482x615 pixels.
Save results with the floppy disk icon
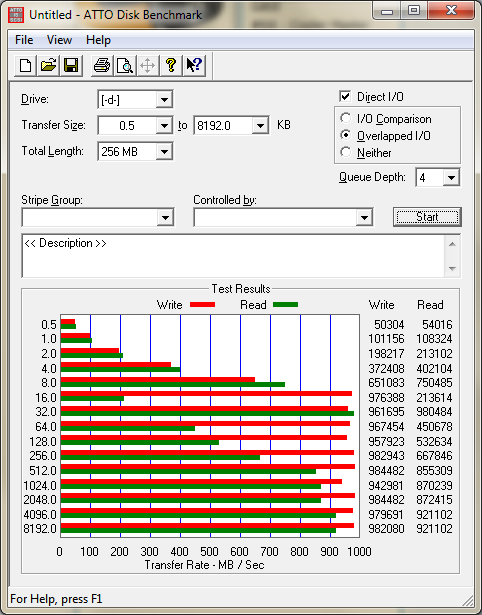[x=71, y=65]
